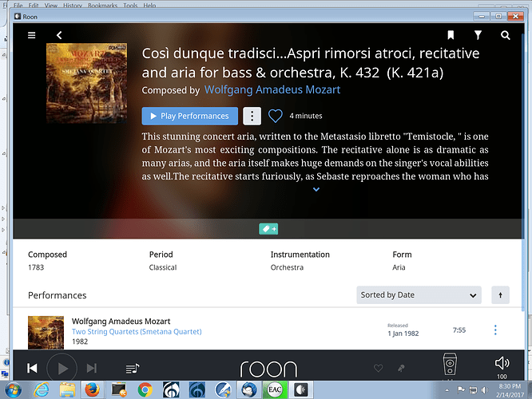Switch to Roon taskbar icon
Image resolution: width=532 pixels, height=399 pixels.
click(x=301, y=390)
